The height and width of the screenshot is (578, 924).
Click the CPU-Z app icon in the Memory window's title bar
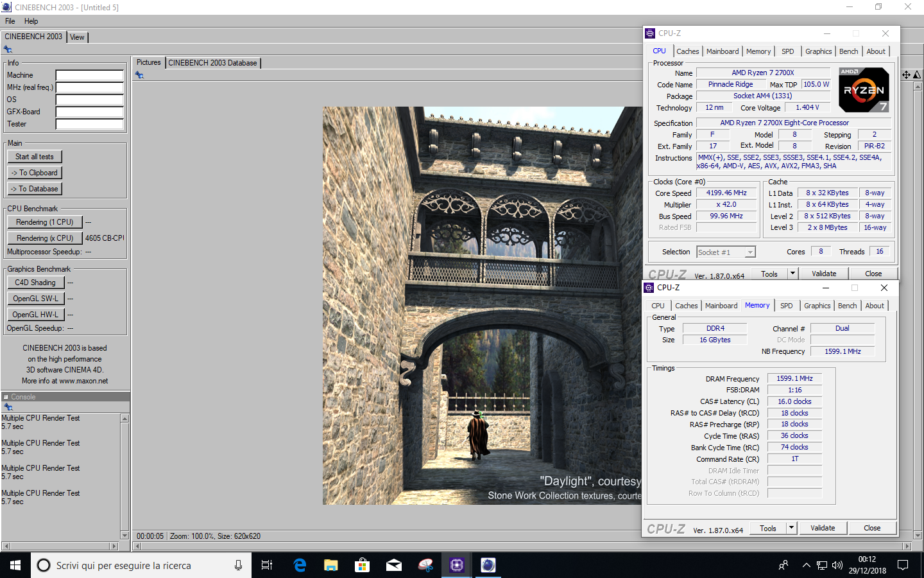649,288
